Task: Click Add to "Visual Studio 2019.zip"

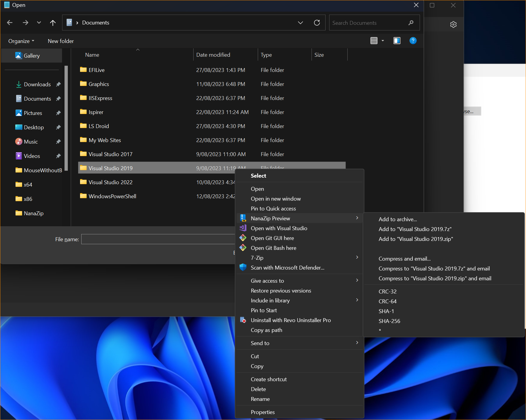Action: tap(415, 239)
